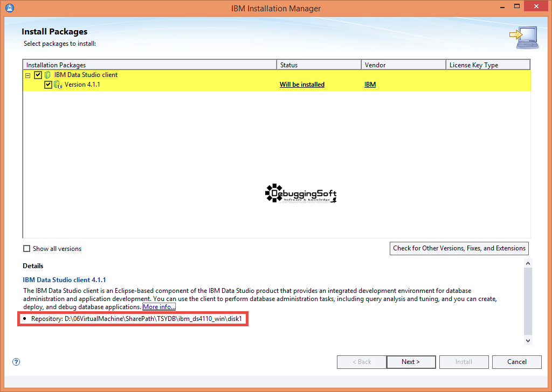Click the Will be installed status link
Image resolution: width=552 pixels, height=392 pixels.
click(x=302, y=85)
